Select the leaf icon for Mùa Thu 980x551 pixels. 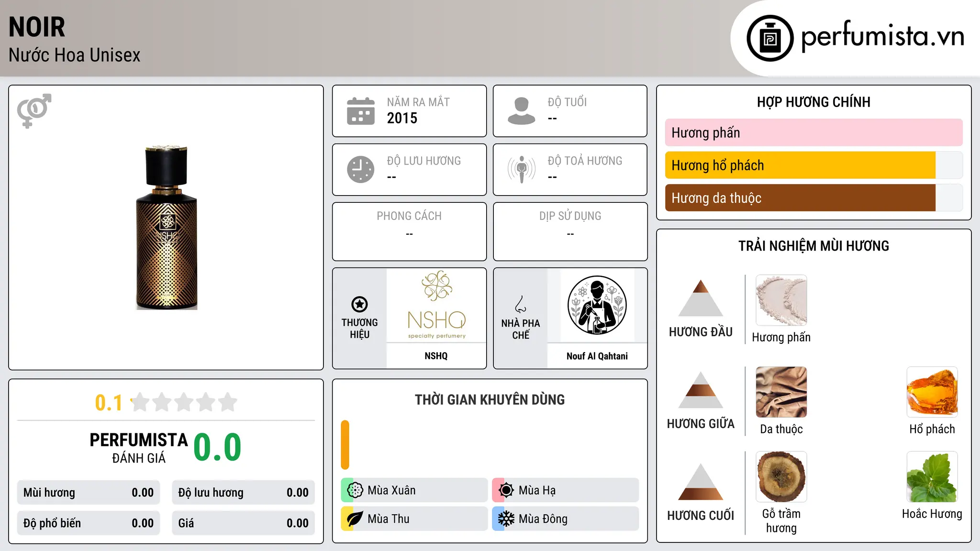pos(355,519)
